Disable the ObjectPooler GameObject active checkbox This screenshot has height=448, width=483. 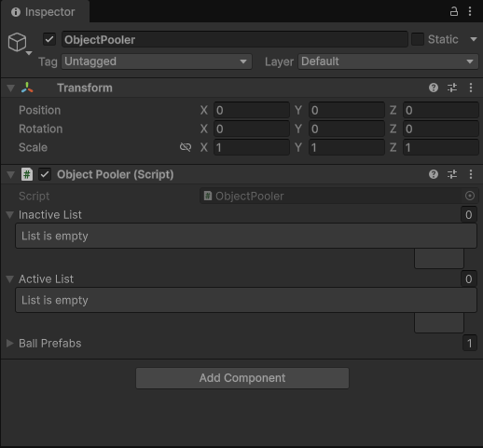[x=49, y=39]
